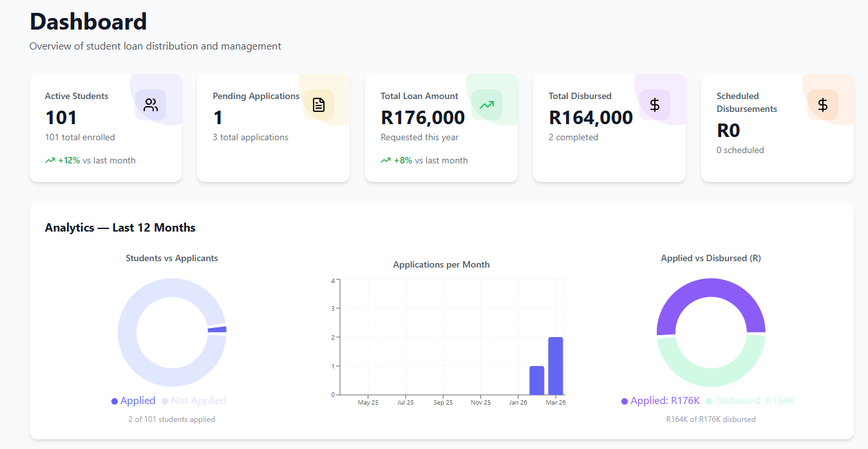868x449 pixels.
Task: Click the trending arrow icon on Total Loan Amount card
Action: click(487, 105)
